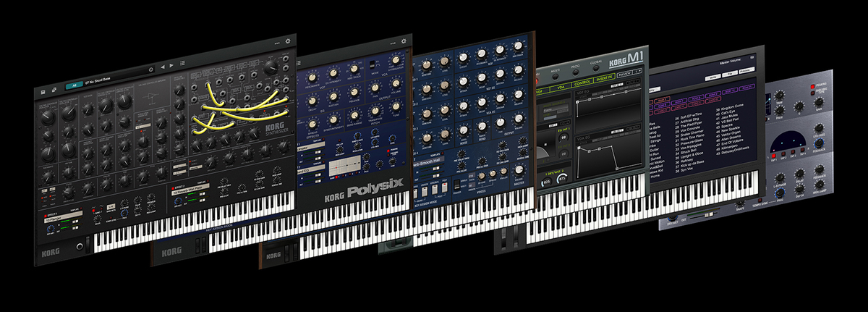Image resolution: width=868 pixels, height=312 pixels.
Task: Switch to the INSERT FX tab in M1
Action: (x=605, y=79)
